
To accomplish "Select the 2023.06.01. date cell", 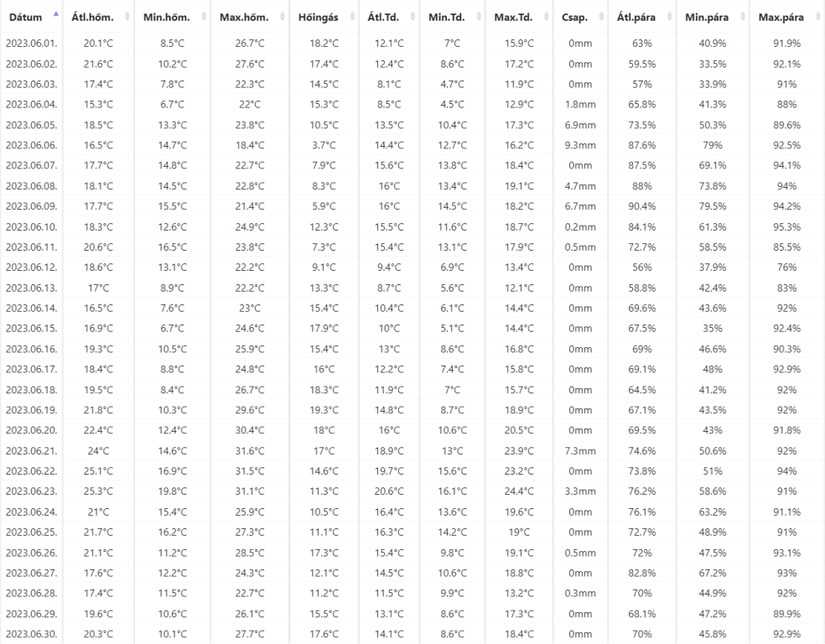I will tap(31, 44).
